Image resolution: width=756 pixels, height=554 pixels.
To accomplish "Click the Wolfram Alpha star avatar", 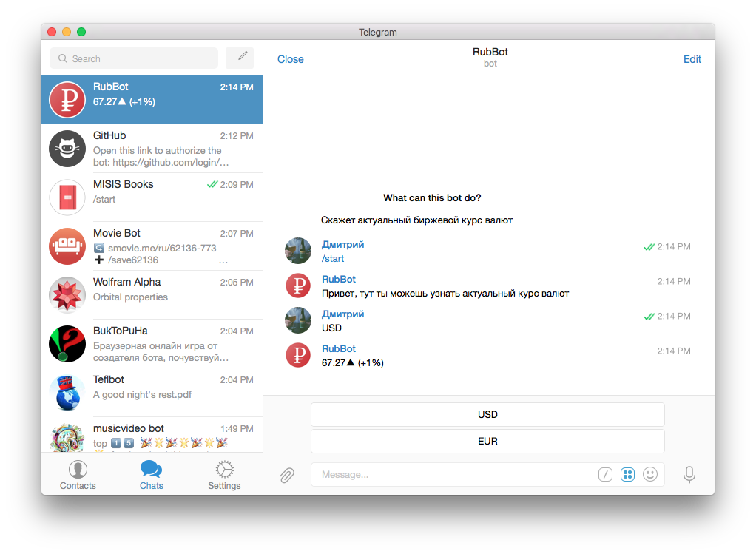I will 67,294.
